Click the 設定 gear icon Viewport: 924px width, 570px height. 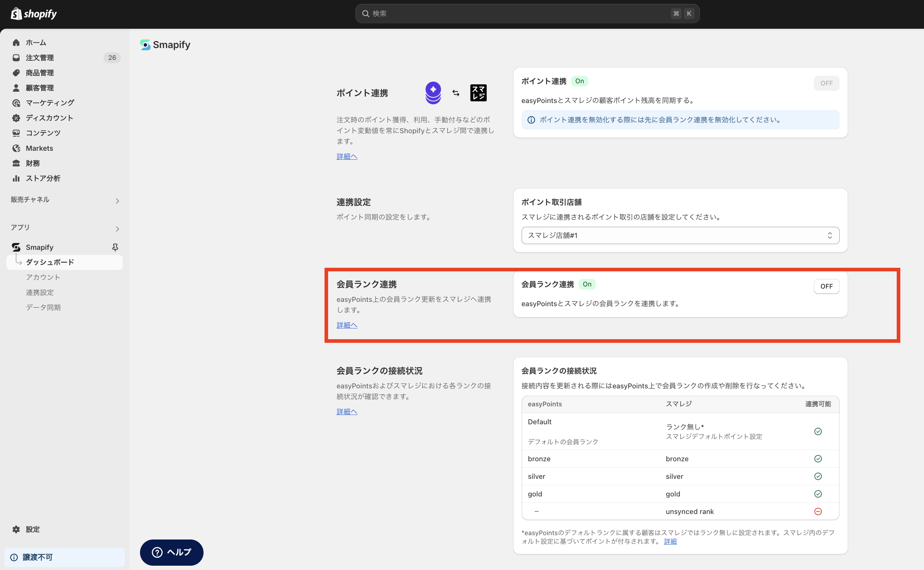(16, 529)
